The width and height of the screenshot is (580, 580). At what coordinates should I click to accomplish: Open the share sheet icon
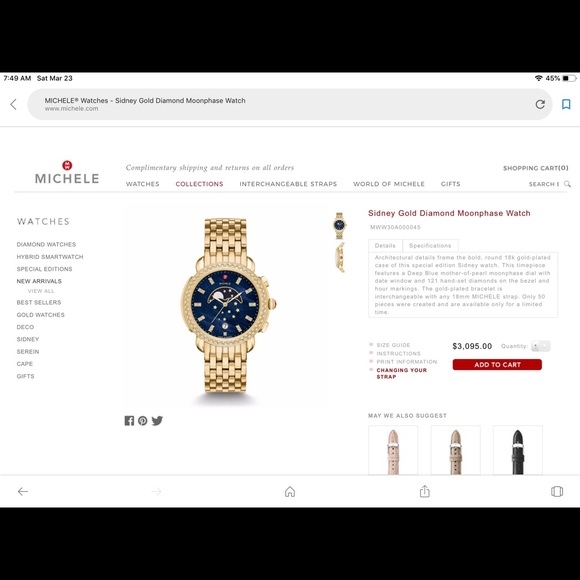[x=425, y=491]
